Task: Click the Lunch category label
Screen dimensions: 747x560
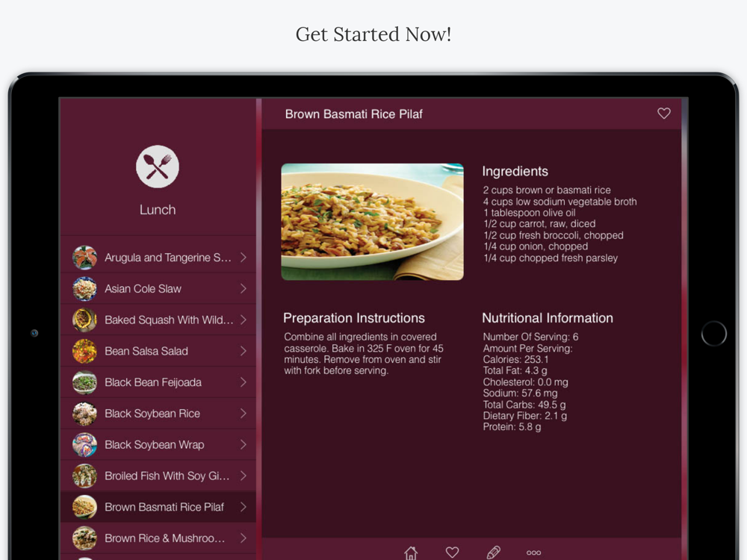Action: pos(158,210)
